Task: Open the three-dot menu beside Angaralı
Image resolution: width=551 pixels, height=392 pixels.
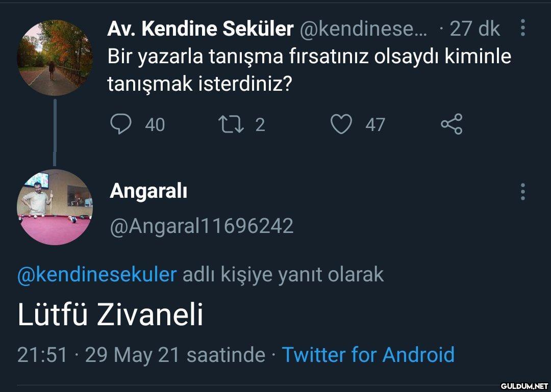Action: [523, 192]
